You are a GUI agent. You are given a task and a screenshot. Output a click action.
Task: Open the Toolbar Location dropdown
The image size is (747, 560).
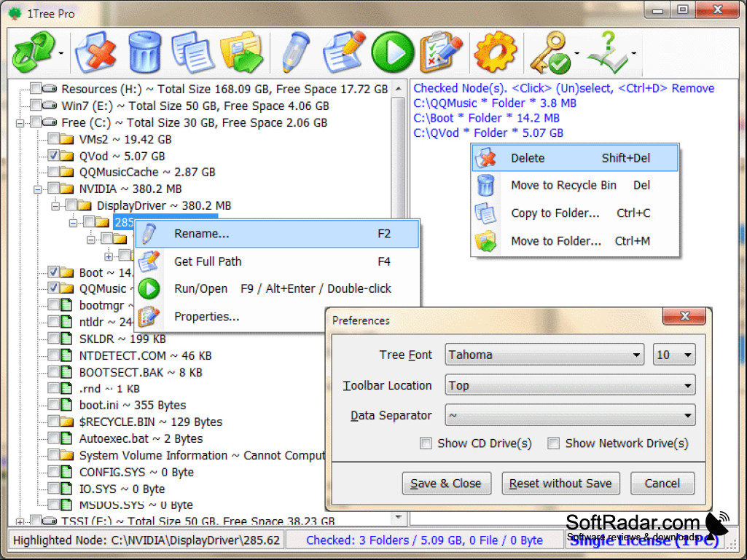570,385
